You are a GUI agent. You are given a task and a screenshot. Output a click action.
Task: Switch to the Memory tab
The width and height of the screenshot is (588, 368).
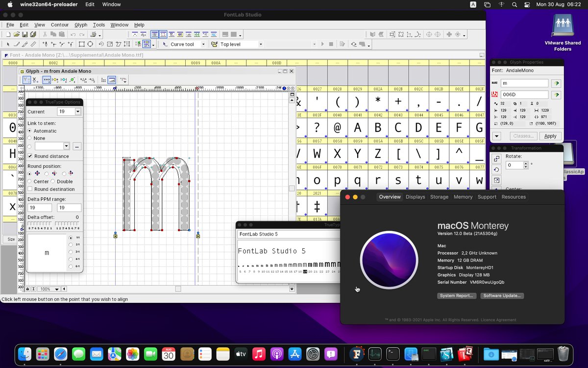pyautogui.click(x=463, y=197)
